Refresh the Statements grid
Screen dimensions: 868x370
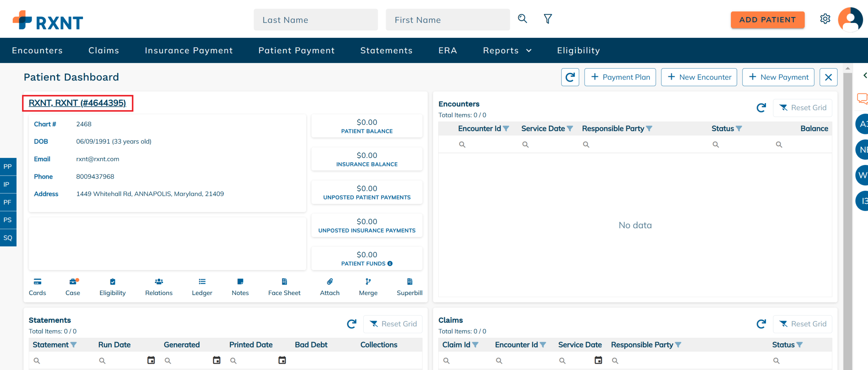pyautogui.click(x=351, y=324)
